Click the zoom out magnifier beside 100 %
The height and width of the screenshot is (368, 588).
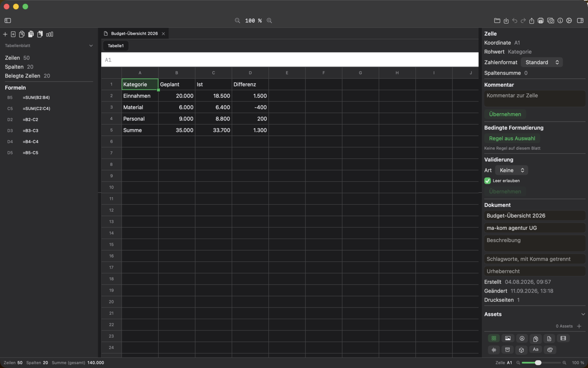click(237, 20)
